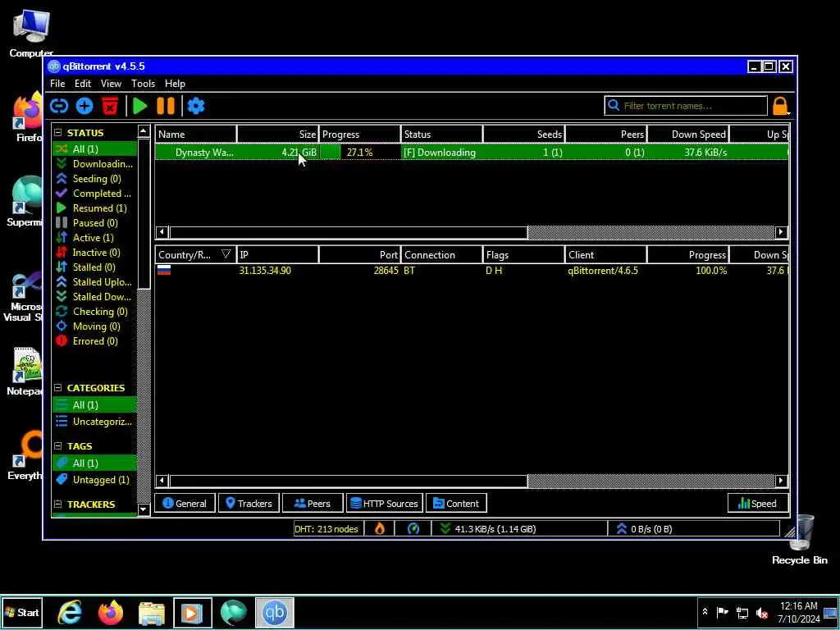Click the green Resume play toolbar icon
840x630 pixels.
pos(139,106)
